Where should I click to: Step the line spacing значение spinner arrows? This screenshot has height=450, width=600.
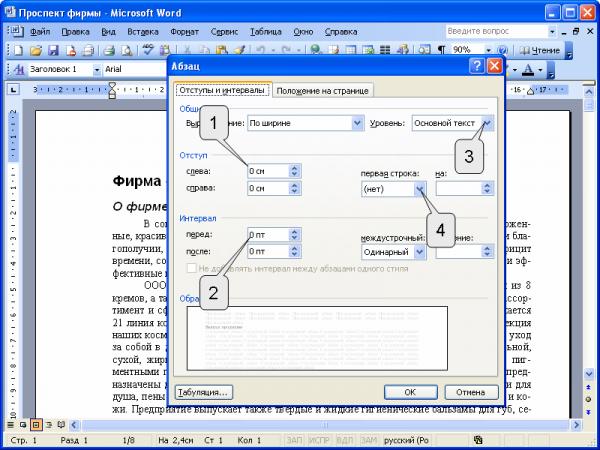coord(487,252)
